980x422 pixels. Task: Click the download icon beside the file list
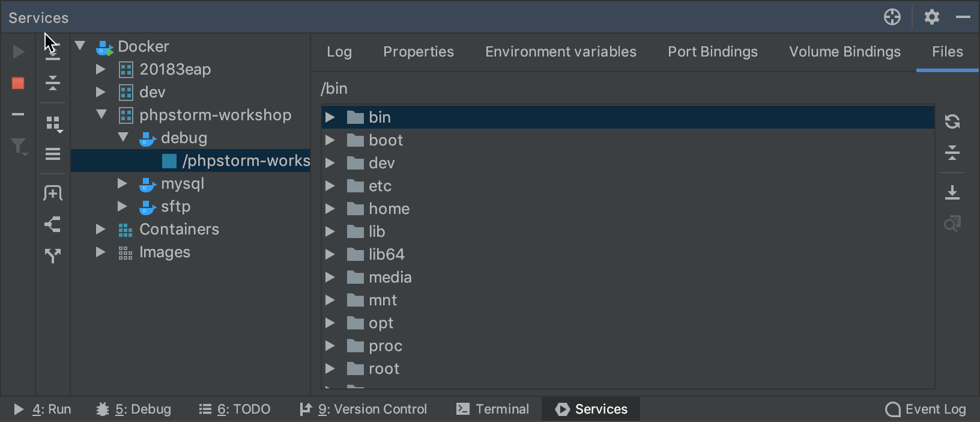click(952, 192)
